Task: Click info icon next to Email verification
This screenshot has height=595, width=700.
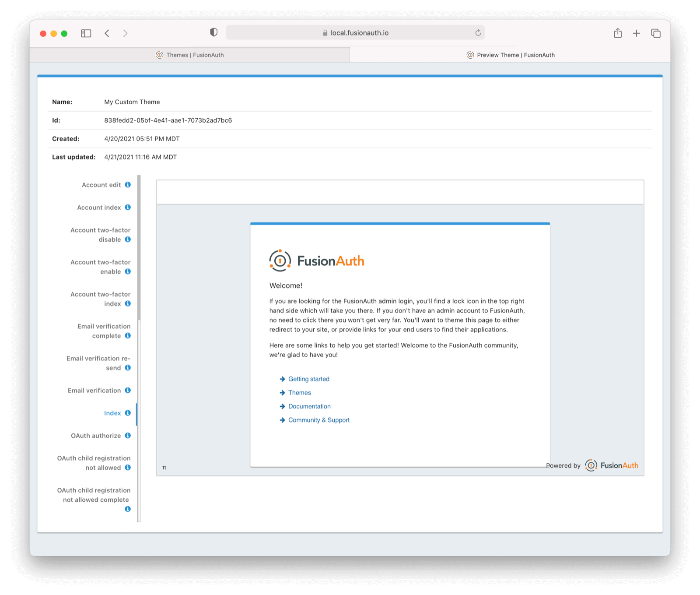Action: [128, 390]
